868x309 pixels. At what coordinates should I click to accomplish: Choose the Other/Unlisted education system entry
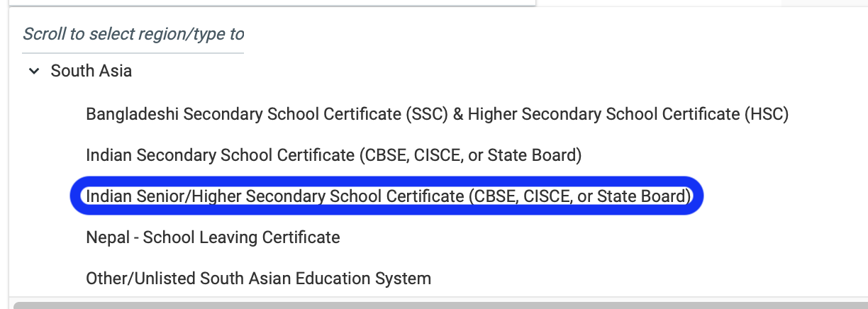pos(258,278)
